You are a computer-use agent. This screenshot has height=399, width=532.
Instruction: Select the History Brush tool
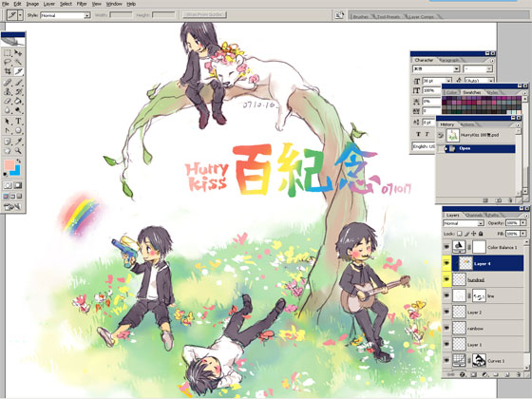coord(18,91)
